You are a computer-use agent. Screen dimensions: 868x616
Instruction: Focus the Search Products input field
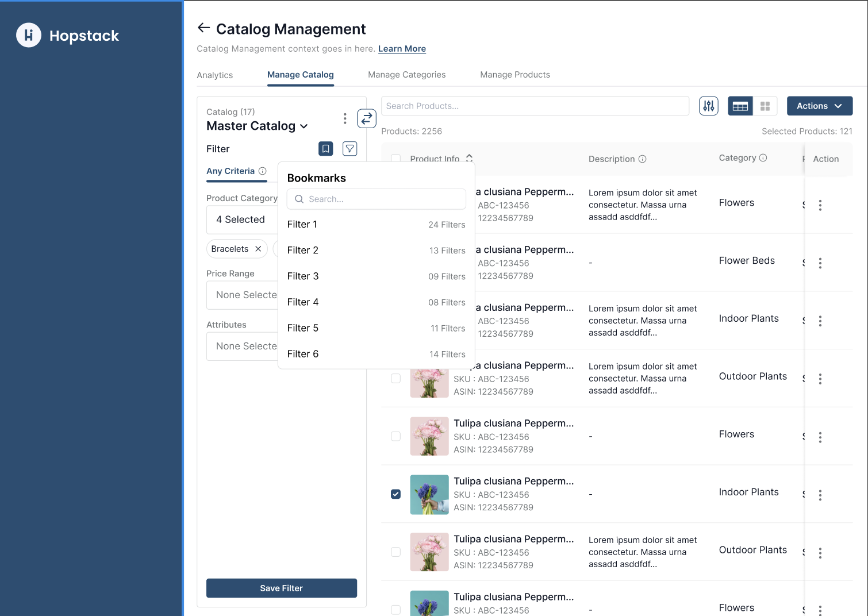tap(535, 106)
